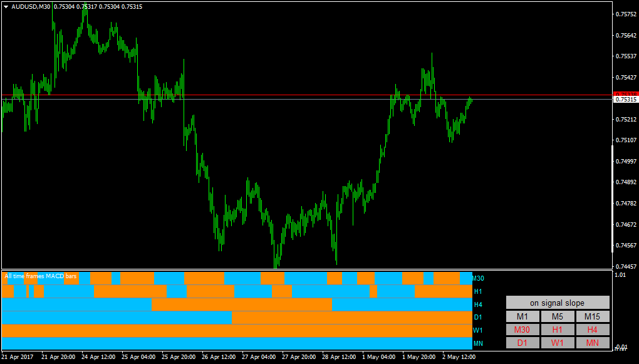Click the '28 Apr 12:00' time label

tap(340, 356)
